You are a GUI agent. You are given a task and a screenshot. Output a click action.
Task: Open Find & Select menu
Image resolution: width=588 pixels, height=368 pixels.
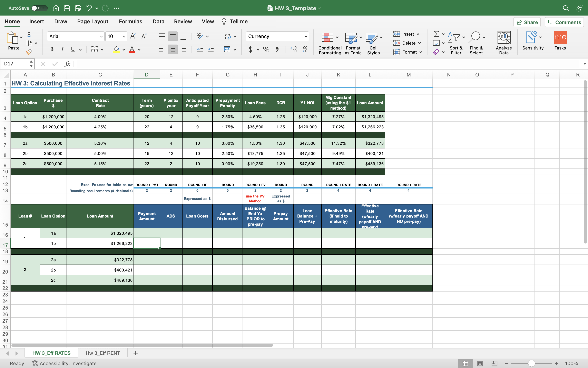[x=476, y=43]
